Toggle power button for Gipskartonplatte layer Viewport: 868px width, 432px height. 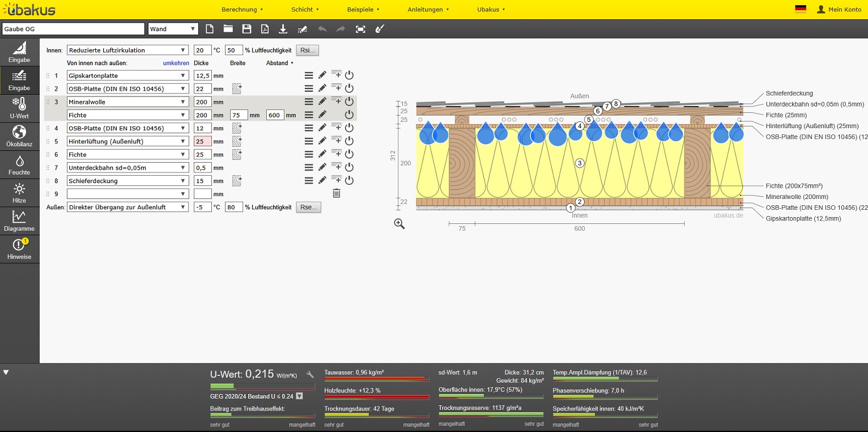tap(349, 75)
